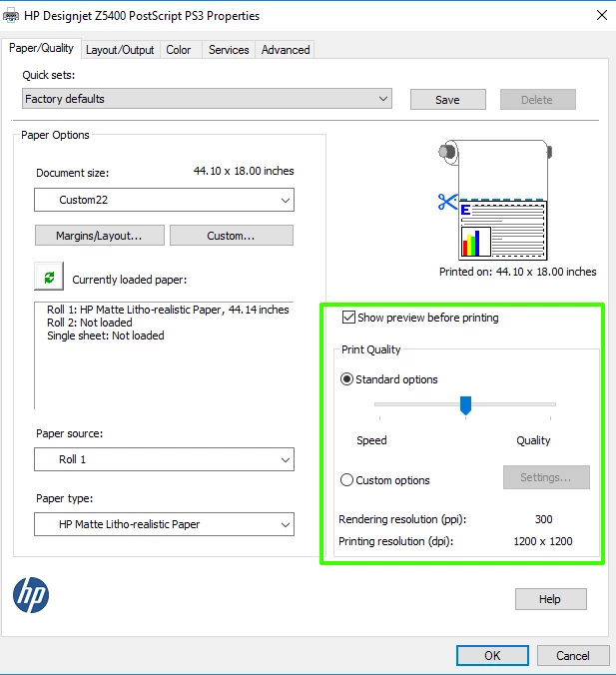Open the Paper type dropdown
This screenshot has height=675, width=616.
tap(164, 524)
